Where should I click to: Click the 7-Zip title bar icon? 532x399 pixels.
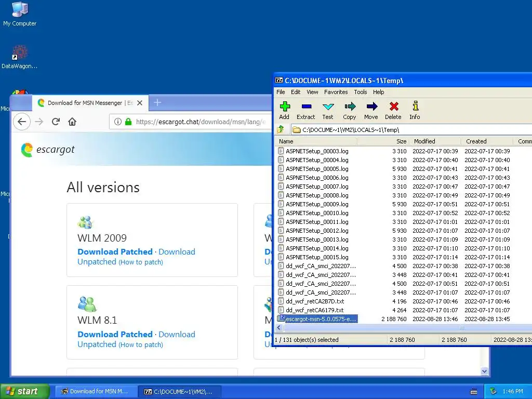click(x=279, y=81)
